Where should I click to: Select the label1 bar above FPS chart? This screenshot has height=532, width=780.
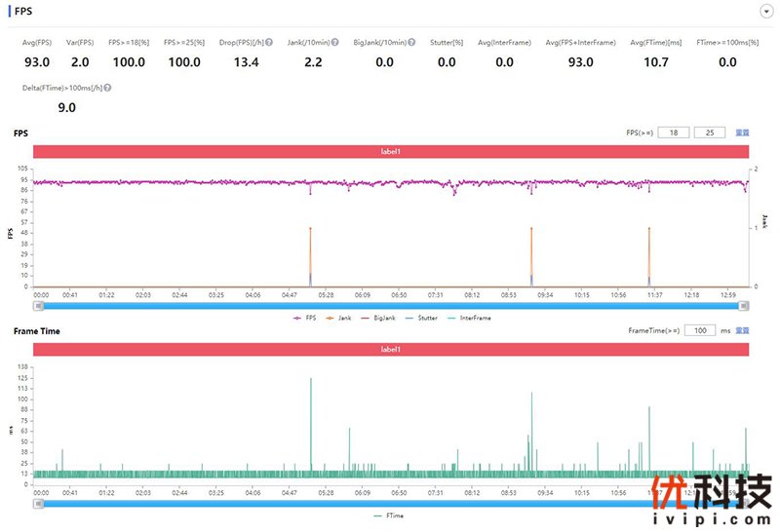(390, 152)
